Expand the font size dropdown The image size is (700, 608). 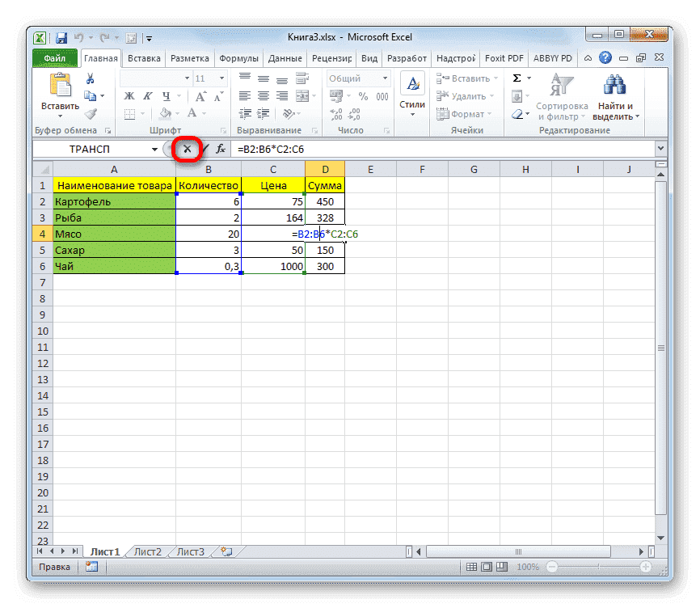pos(220,77)
